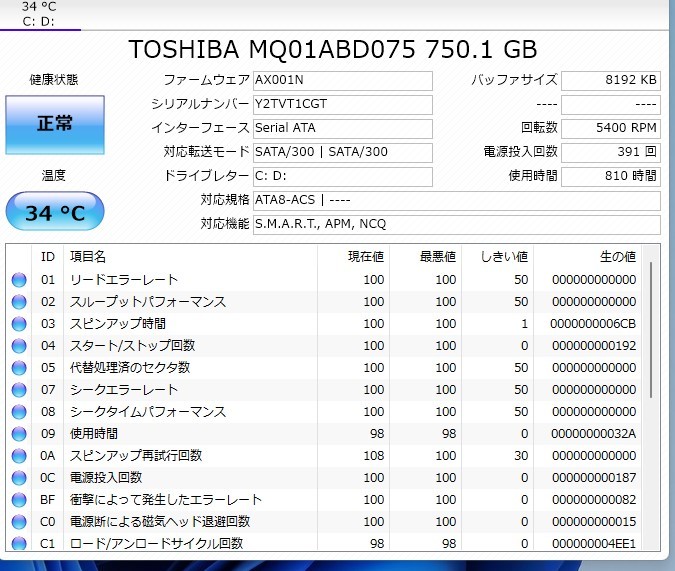
Task: Select the スピンアップ時間 row name
Action: coord(118,324)
